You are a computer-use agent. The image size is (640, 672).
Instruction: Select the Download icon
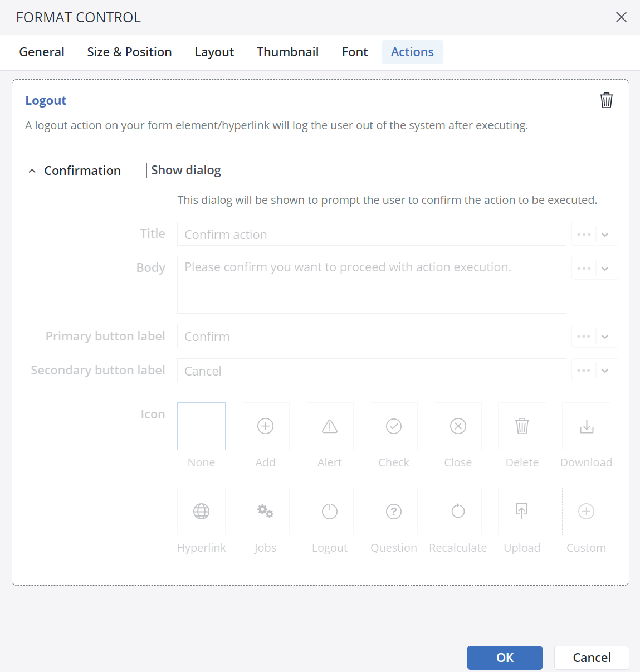(586, 426)
